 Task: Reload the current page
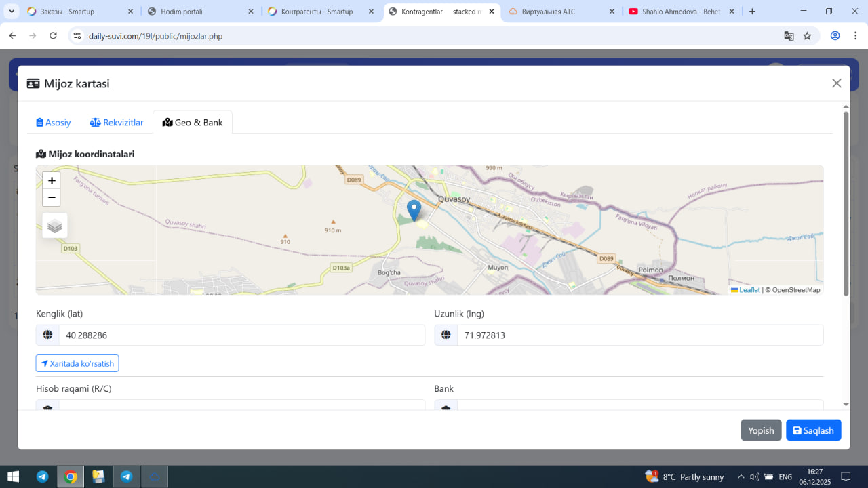pos(54,36)
